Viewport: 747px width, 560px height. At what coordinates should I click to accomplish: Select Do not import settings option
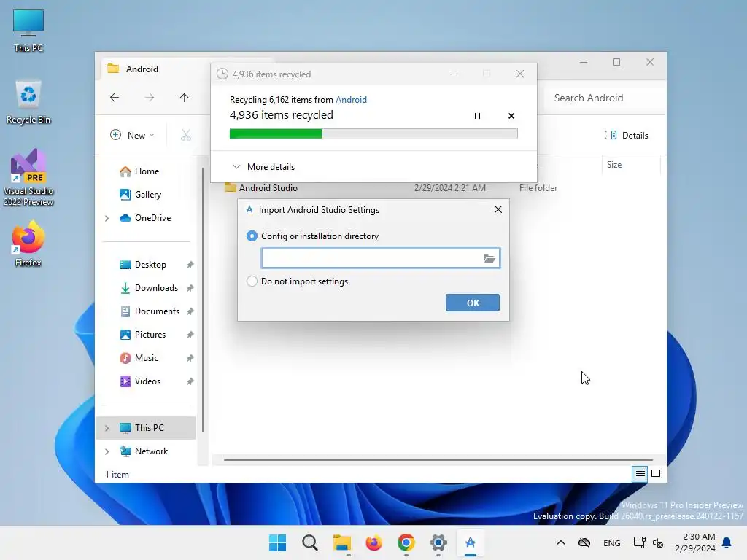point(298,281)
